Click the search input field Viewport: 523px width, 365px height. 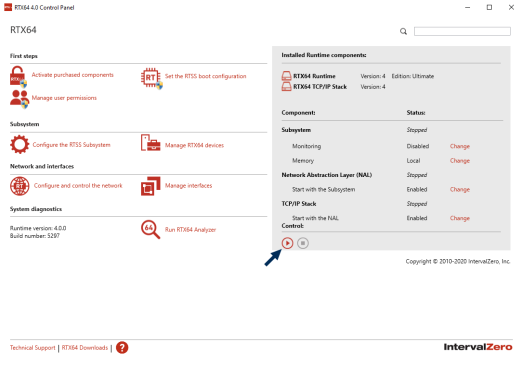click(x=462, y=31)
